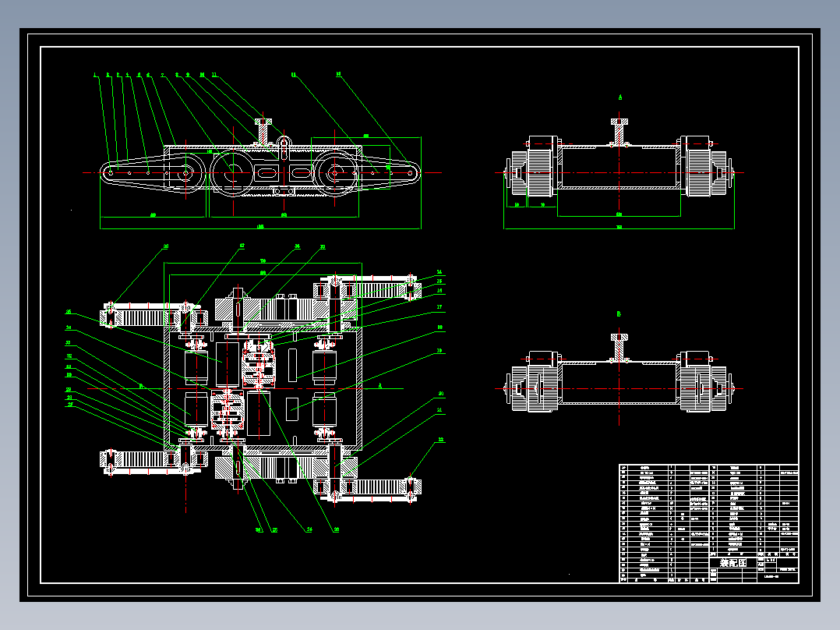Viewport: 840px width, 630px height.
Task: Click part callout number 20
Action: (x=440, y=394)
